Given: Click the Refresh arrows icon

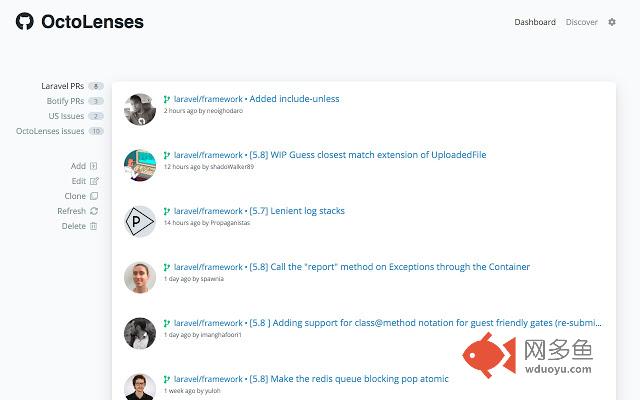Looking at the screenshot, I should pyautogui.click(x=94, y=211).
